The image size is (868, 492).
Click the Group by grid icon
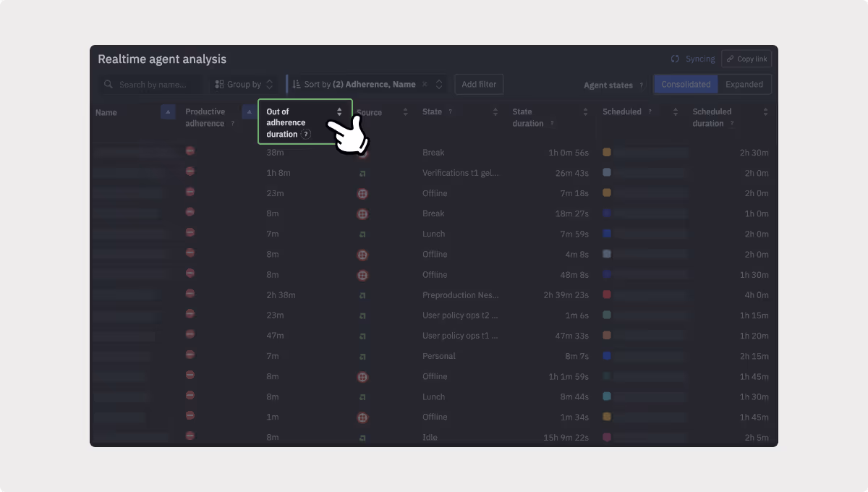coord(220,85)
